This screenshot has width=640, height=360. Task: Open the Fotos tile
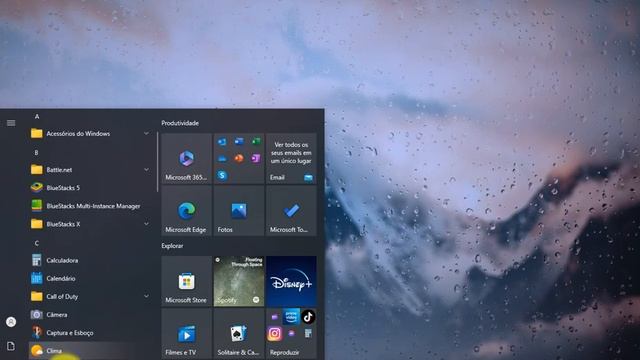239,211
